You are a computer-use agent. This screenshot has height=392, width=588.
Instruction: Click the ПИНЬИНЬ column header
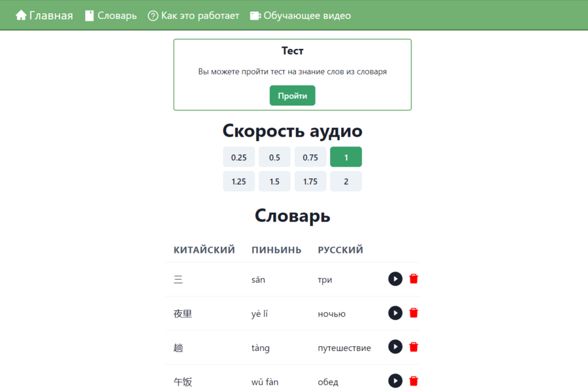click(276, 250)
